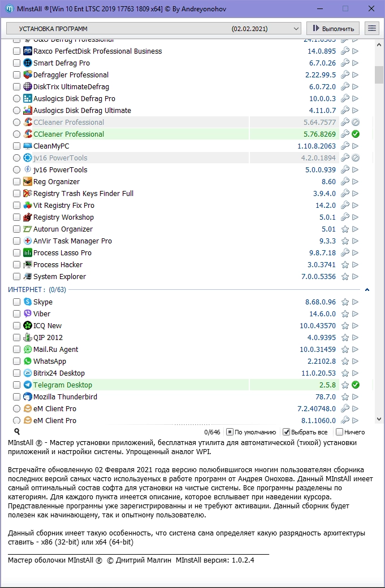385x588 pixels.
Task: Click the scrollbar down arrow
Action: coord(379,419)
